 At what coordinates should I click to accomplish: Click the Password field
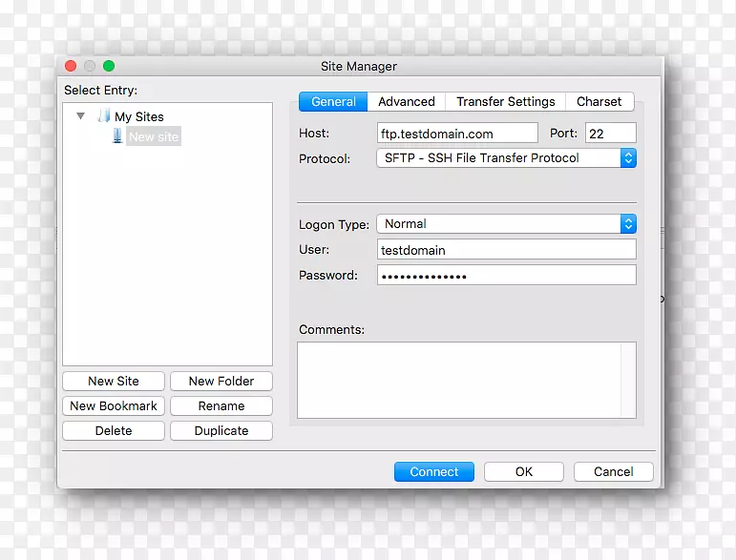pos(506,276)
